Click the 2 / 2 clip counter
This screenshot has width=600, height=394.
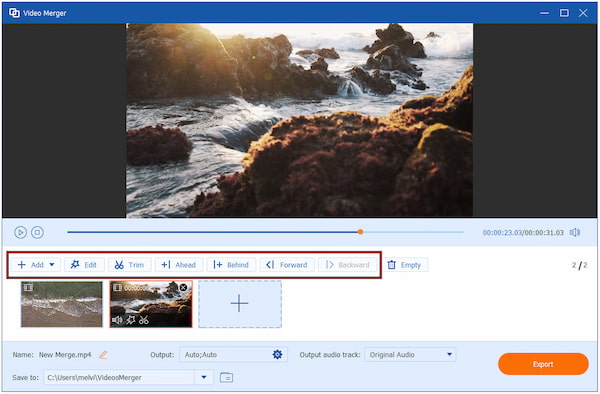pyautogui.click(x=579, y=265)
